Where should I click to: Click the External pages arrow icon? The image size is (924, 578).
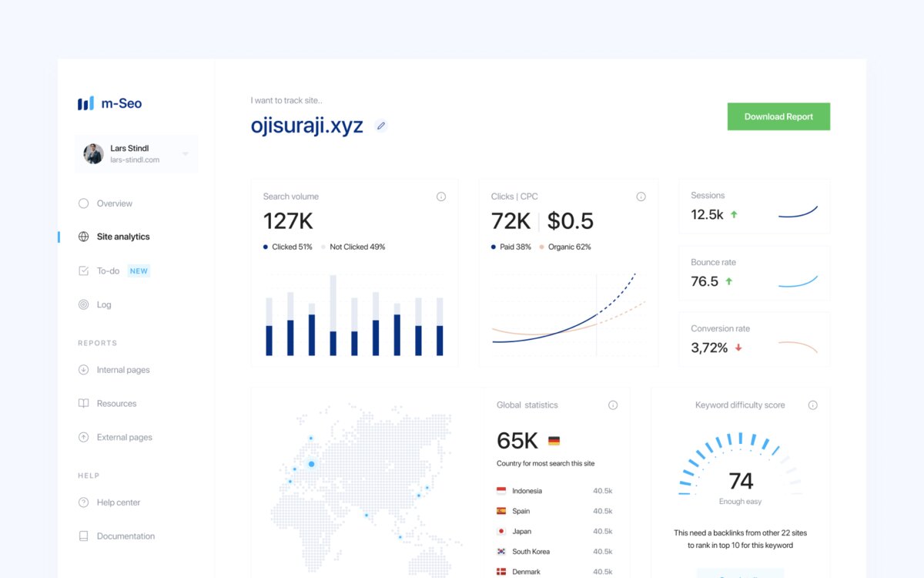(x=83, y=437)
